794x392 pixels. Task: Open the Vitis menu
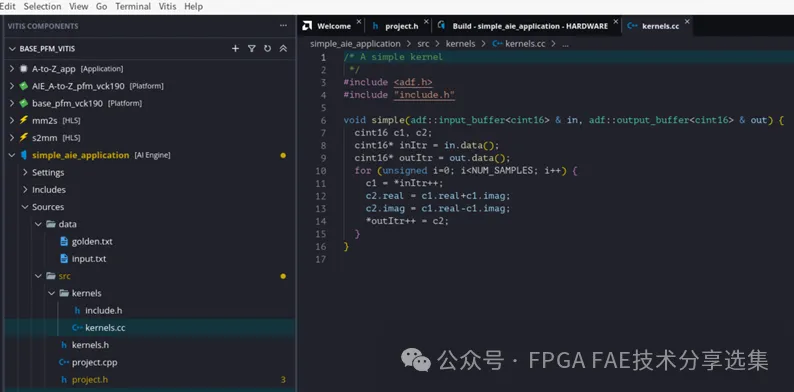coord(168,7)
